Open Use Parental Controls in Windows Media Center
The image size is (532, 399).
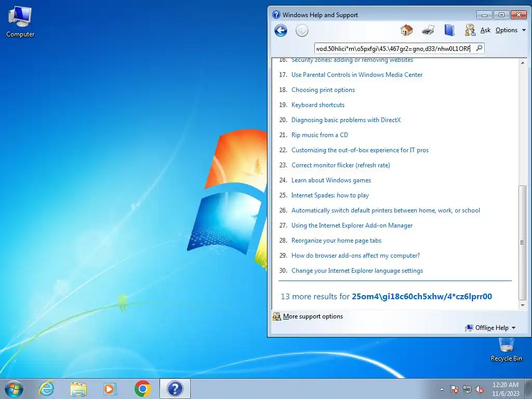[357, 75]
